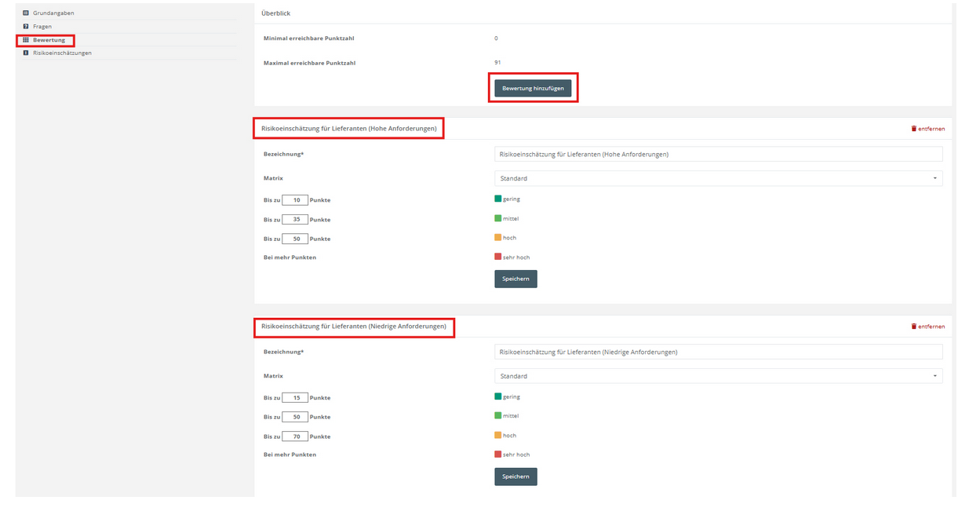Click the Bewertung grid icon in sidebar

point(26,40)
